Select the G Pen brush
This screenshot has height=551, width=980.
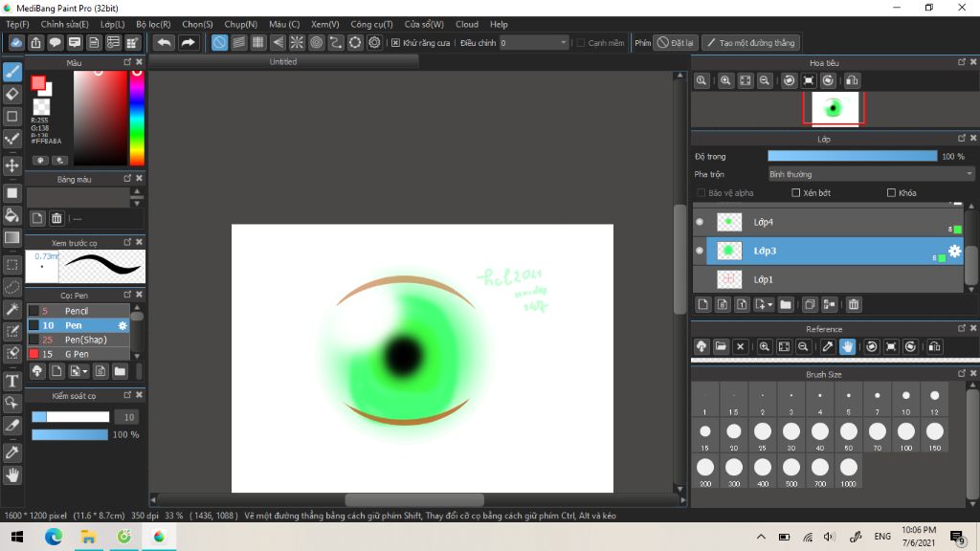pos(78,354)
